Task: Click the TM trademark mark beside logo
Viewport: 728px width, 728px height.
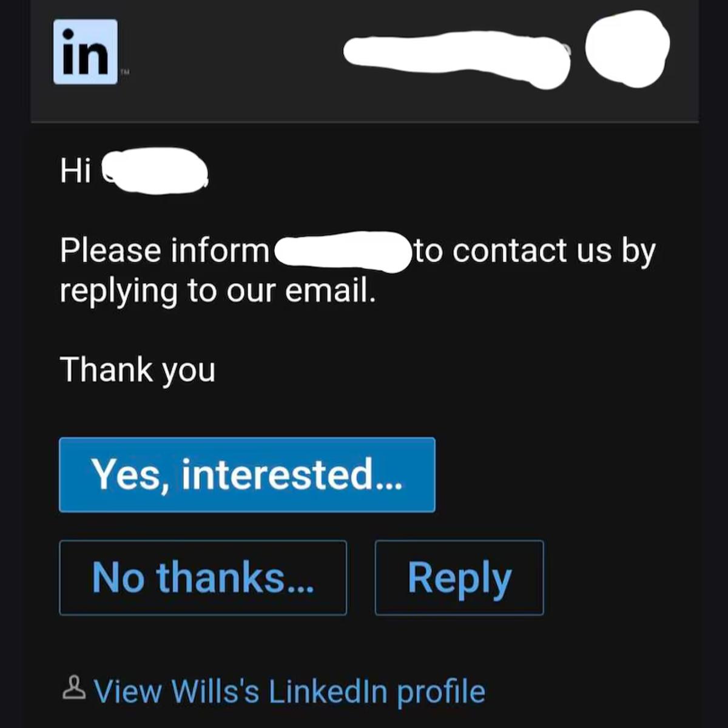Action: (124, 72)
